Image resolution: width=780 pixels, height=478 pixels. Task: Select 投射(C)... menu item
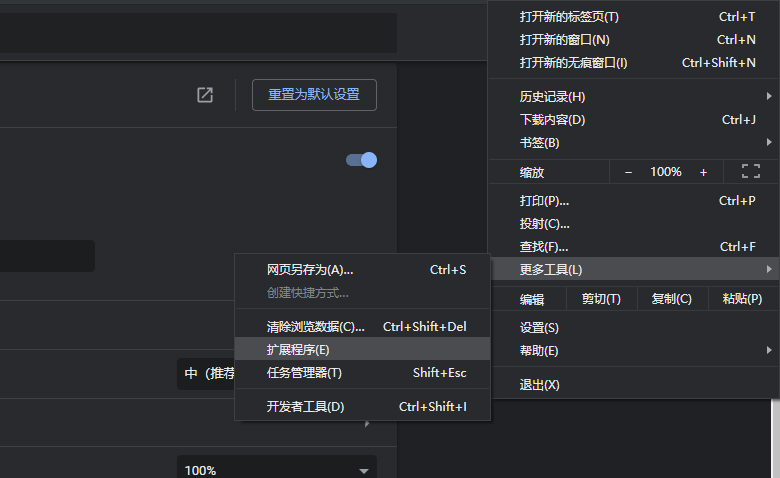point(633,224)
